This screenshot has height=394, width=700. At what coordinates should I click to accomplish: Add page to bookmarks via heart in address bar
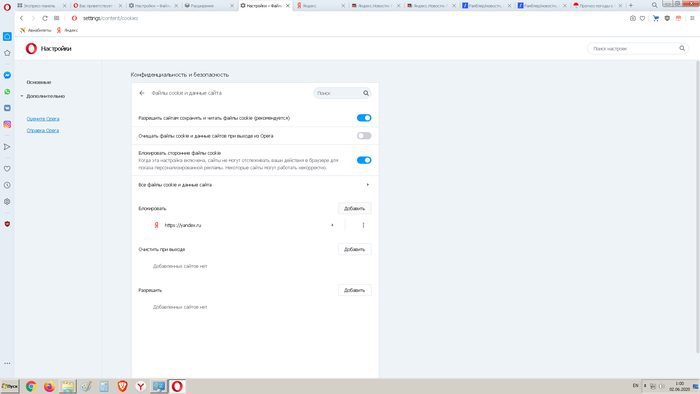coord(642,18)
